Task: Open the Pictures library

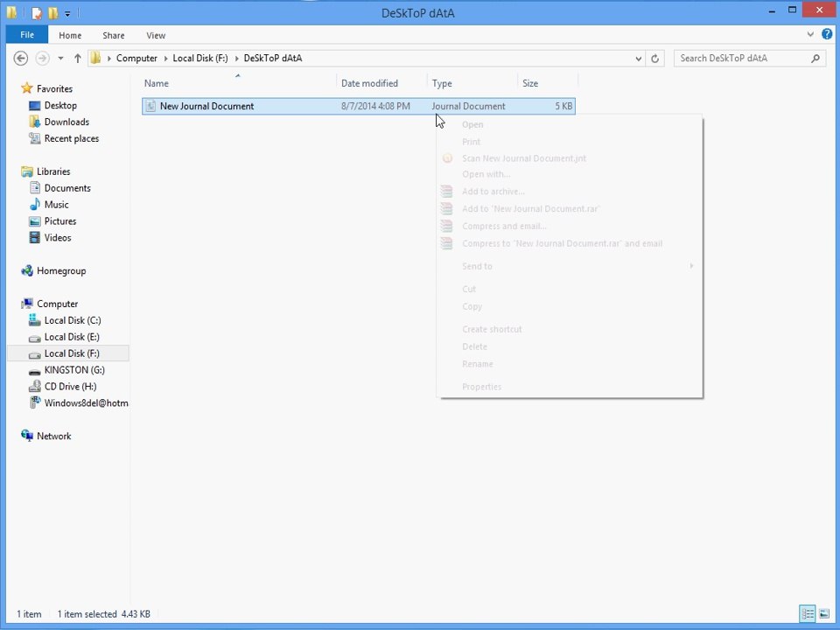Action: pos(60,221)
